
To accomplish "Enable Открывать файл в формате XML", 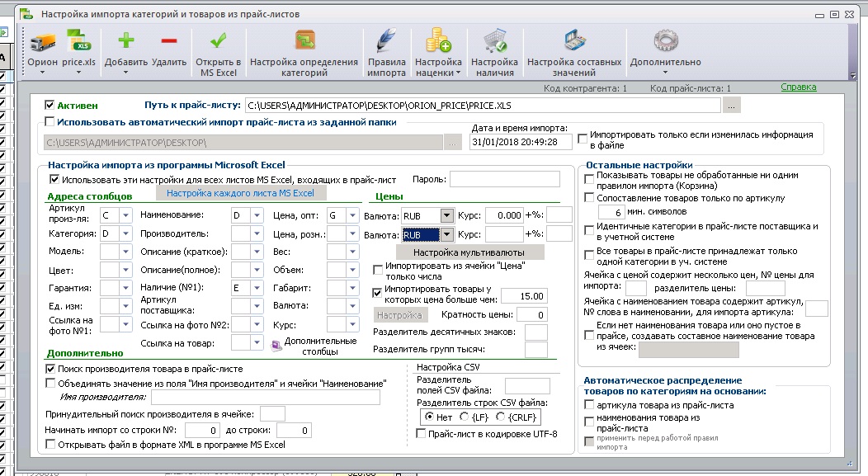I will [x=50, y=444].
